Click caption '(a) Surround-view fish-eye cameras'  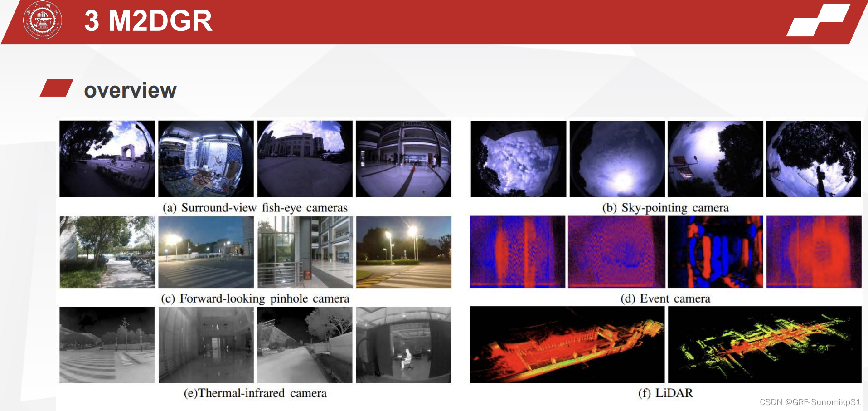(255, 208)
